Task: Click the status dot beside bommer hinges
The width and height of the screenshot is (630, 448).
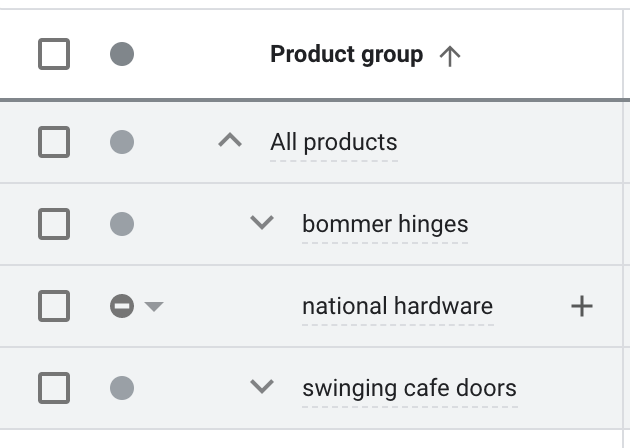Action: pyautogui.click(x=122, y=224)
